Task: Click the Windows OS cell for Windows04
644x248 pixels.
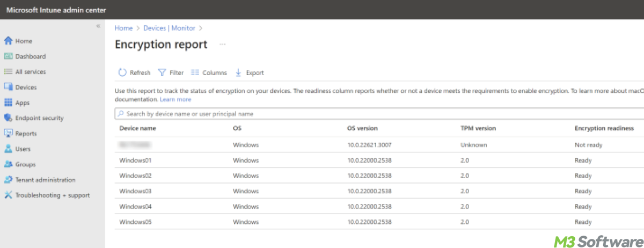Action: click(x=246, y=207)
